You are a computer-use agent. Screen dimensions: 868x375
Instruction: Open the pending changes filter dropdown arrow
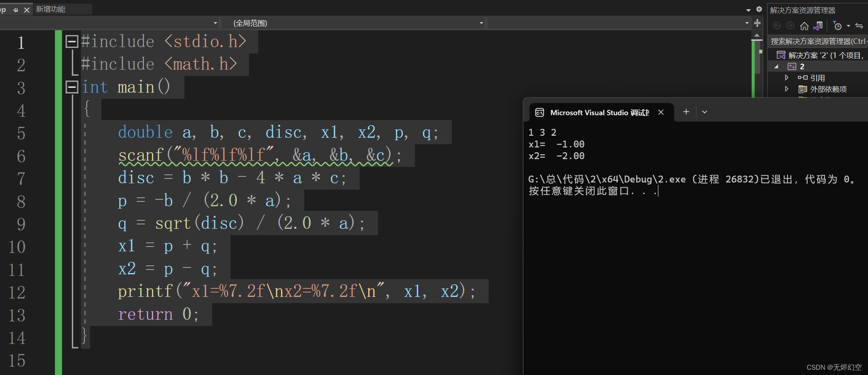click(848, 26)
